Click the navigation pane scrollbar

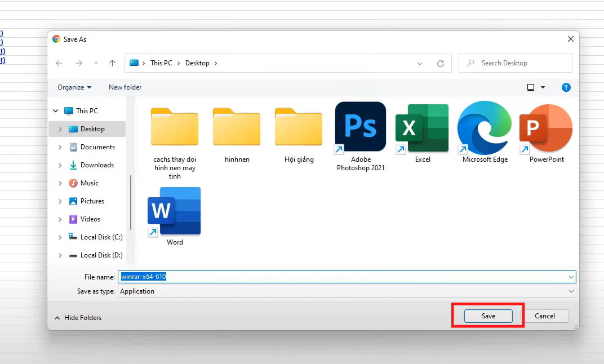pyautogui.click(x=131, y=202)
